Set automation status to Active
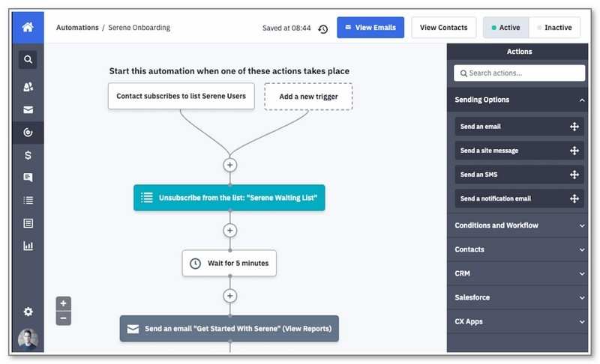The height and width of the screenshot is (364, 600). pos(505,28)
